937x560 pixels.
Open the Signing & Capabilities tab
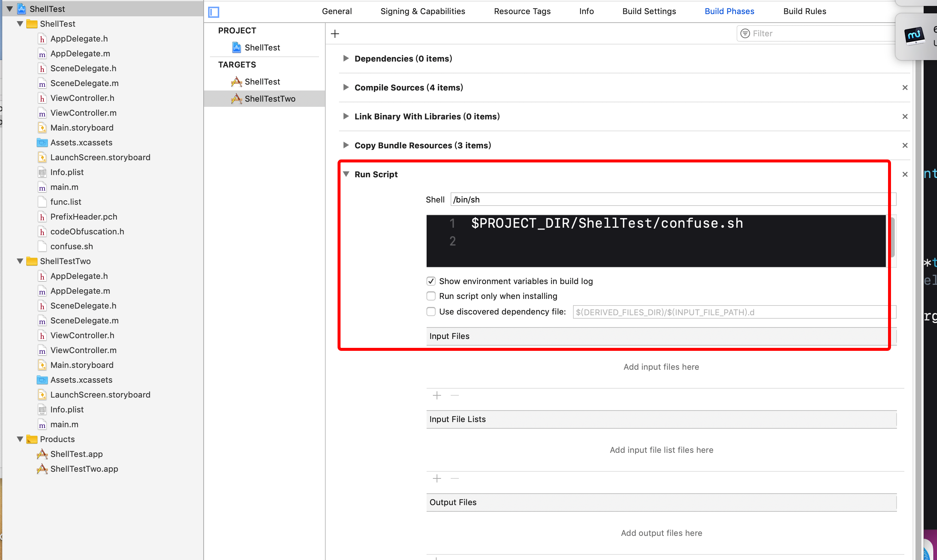pyautogui.click(x=422, y=11)
